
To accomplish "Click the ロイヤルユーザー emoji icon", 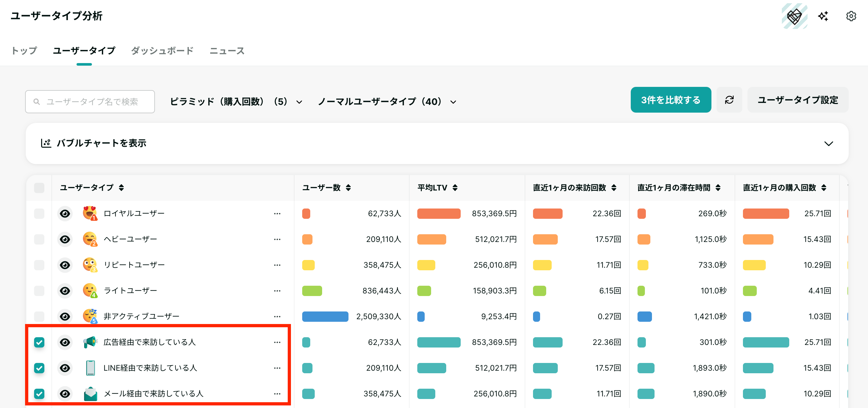I will tap(90, 213).
